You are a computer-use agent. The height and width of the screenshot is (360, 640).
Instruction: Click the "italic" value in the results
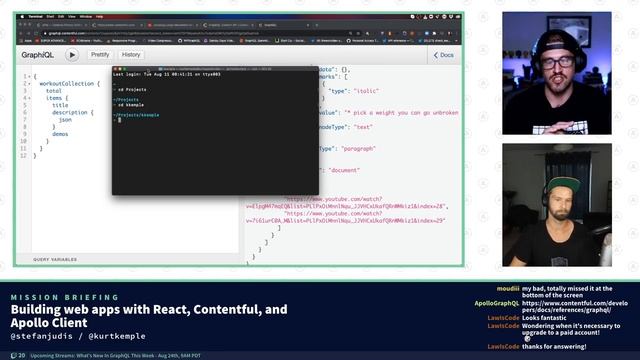coord(366,91)
